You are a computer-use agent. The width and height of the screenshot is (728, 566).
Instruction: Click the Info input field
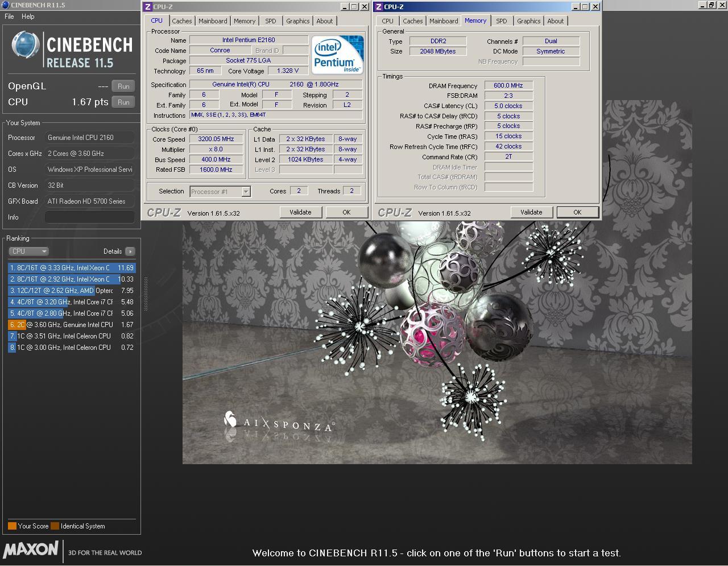coord(90,217)
